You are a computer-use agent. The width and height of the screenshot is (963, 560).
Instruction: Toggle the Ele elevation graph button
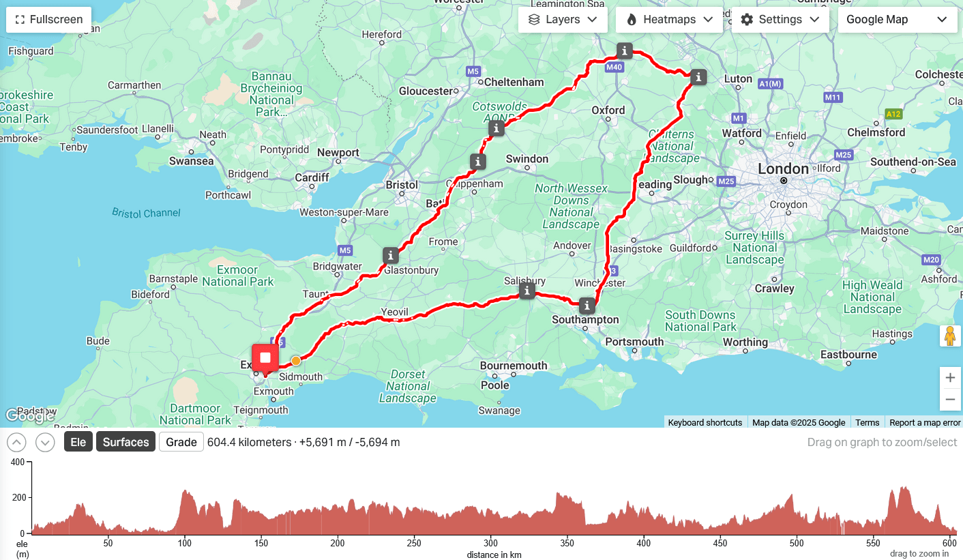coord(78,442)
